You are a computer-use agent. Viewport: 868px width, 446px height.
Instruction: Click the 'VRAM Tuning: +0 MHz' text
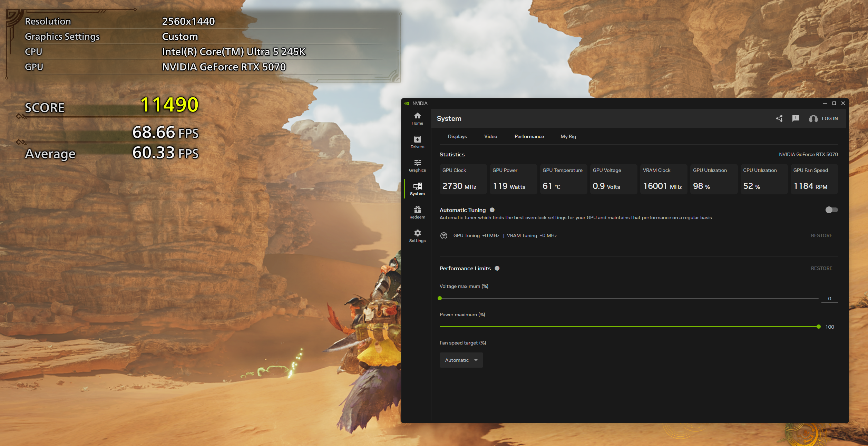531,235
